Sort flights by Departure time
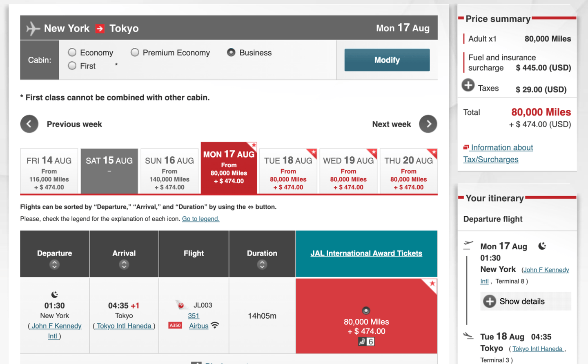The width and height of the screenshot is (588, 364). pos(54,264)
